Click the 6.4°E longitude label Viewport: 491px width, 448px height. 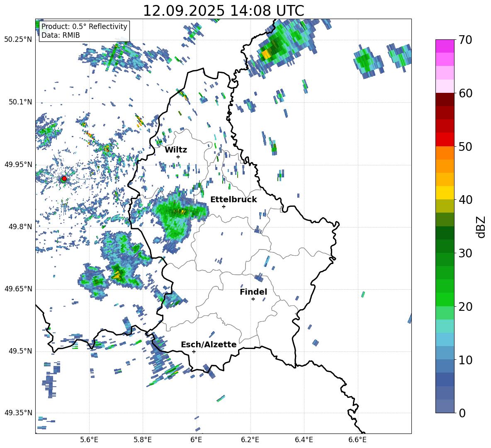(x=304, y=440)
